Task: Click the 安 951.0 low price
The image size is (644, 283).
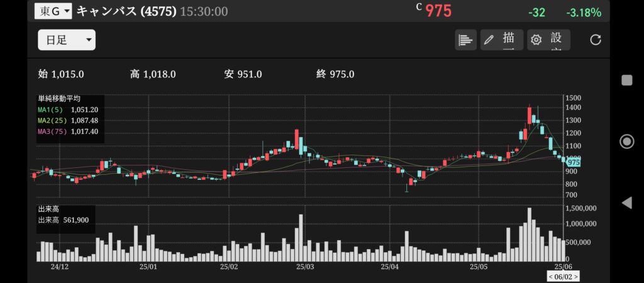Action: (243, 74)
